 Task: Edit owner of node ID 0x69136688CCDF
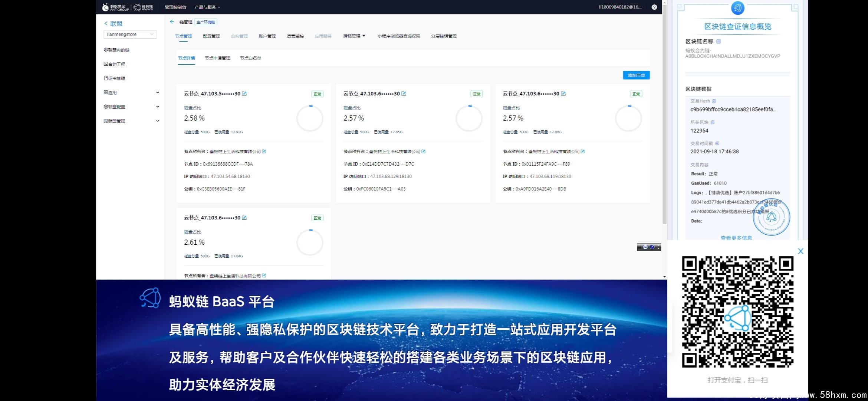[x=264, y=151]
